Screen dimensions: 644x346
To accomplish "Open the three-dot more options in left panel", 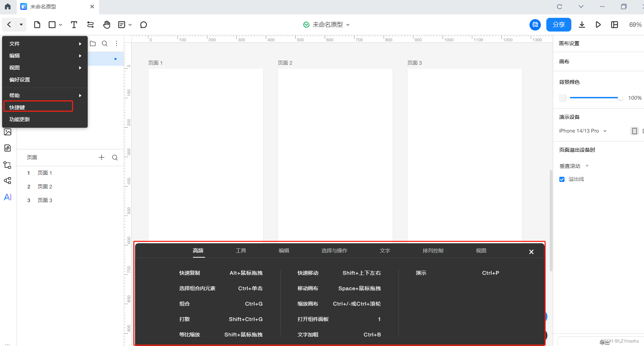I will [x=117, y=44].
